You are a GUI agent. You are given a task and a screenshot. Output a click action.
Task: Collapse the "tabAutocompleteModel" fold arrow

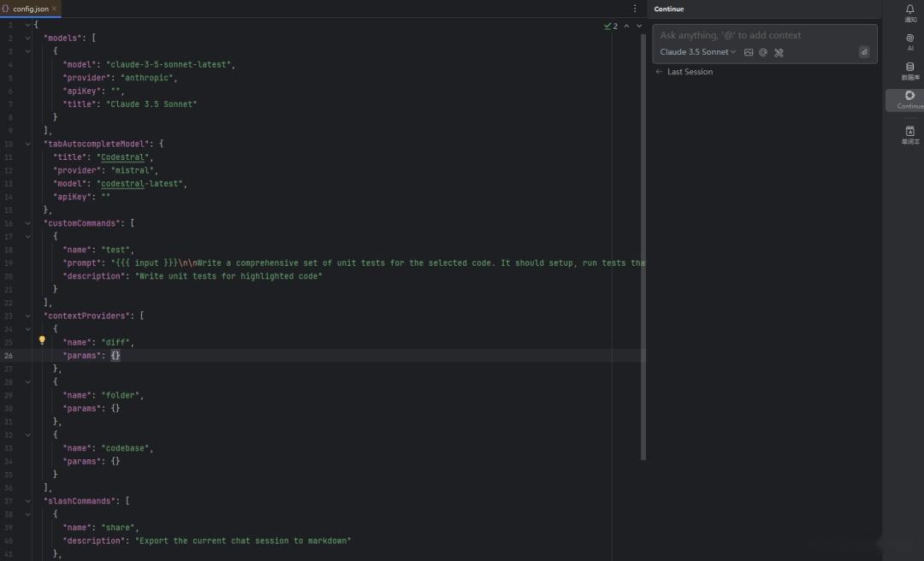tap(27, 144)
